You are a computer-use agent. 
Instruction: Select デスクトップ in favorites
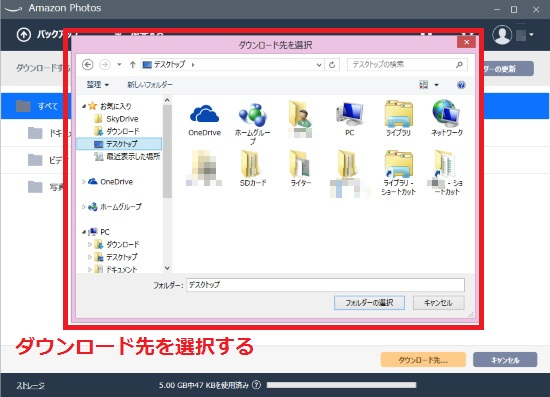tap(119, 144)
